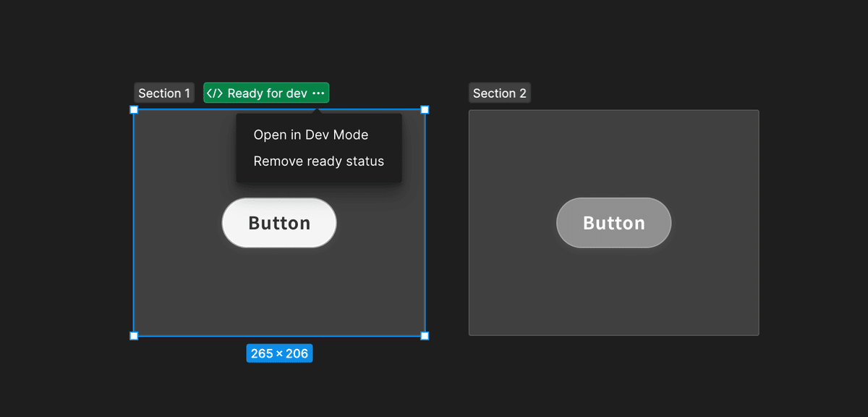868x417 pixels.
Task: Click the Section 2 label
Action: coord(500,93)
